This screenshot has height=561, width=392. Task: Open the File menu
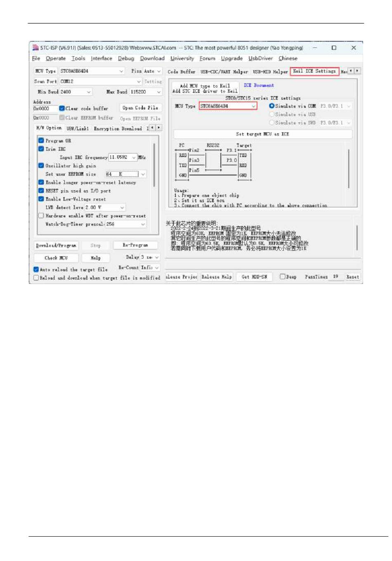point(36,59)
